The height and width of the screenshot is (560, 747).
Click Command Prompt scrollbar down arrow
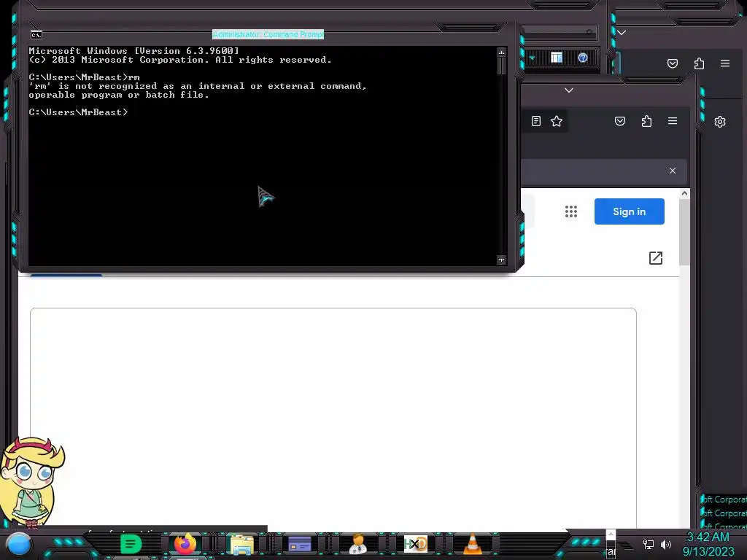click(x=501, y=260)
